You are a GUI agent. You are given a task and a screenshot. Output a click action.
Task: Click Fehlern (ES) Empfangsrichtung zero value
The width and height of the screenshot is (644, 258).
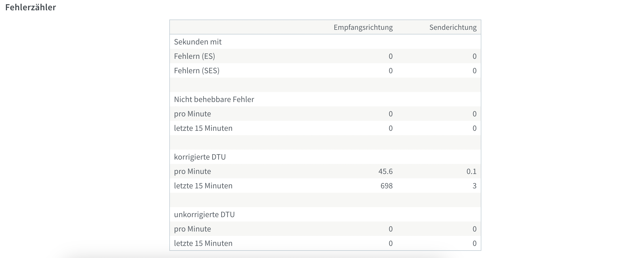391,56
